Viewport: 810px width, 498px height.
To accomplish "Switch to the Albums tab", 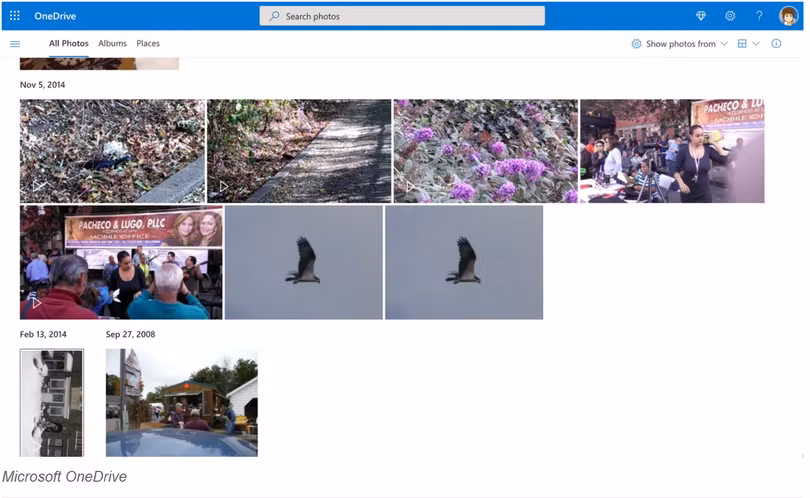I will pyautogui.click(x=112, y=44).
